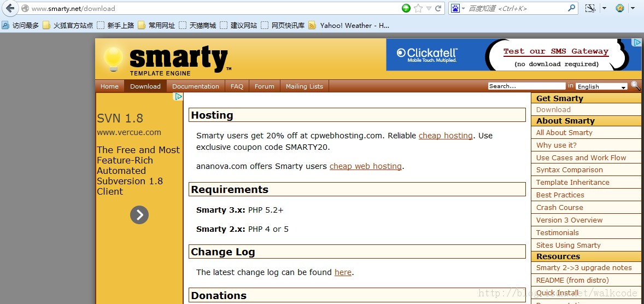The height and width of the screenshot is (304, 644).
Task: Click the screenshot scissors toolbar icon
Action: click(590, 8)
